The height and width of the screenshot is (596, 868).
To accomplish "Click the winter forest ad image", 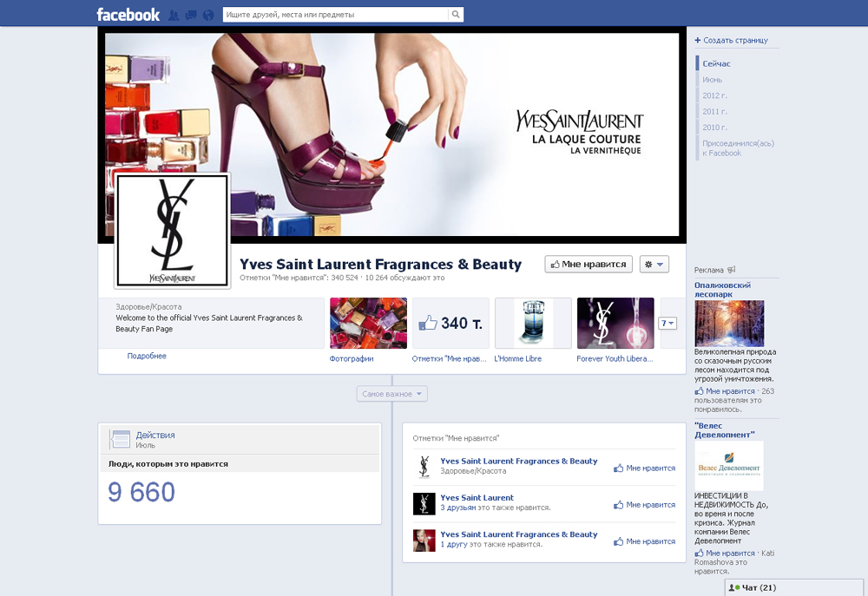I will tap(729, 324).
